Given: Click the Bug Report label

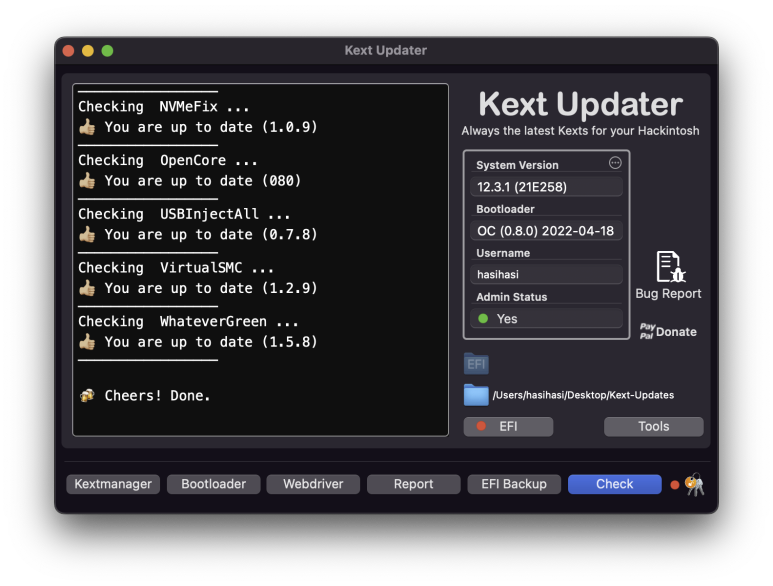Looking at the screenshot, I should point(668,294).
